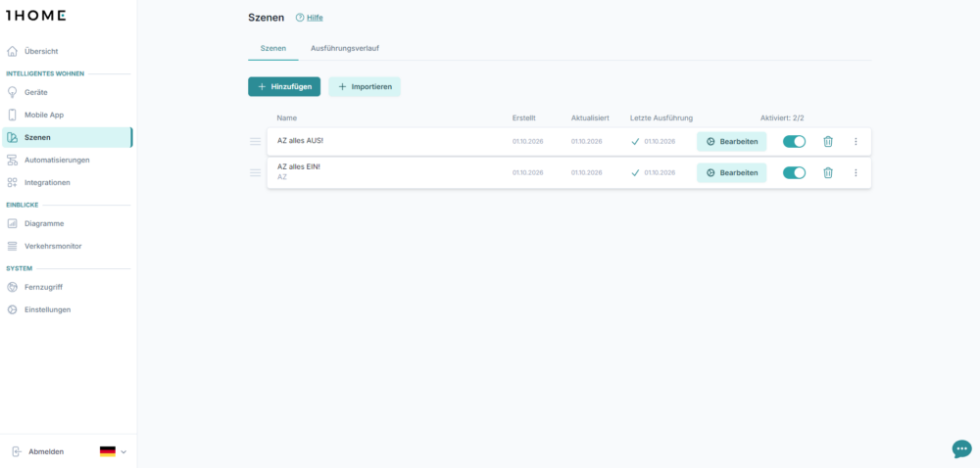Click the Name column header
Image resolution: width=980 pixels, height=468 pixels.
(x=287, y=117)
